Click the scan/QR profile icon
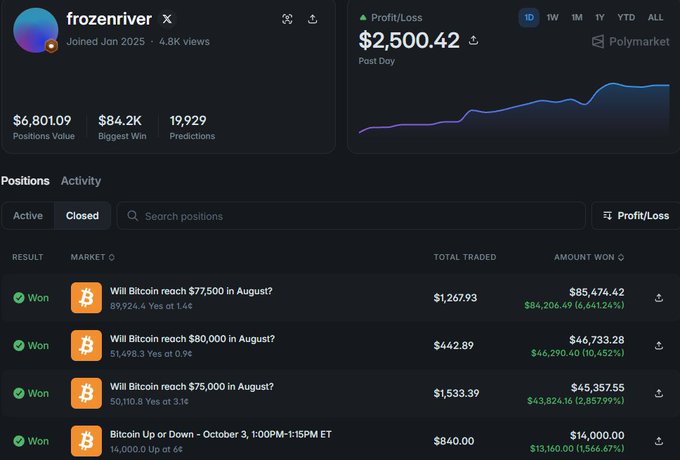The height and width of the screenshot is (460, 680). 287,19
